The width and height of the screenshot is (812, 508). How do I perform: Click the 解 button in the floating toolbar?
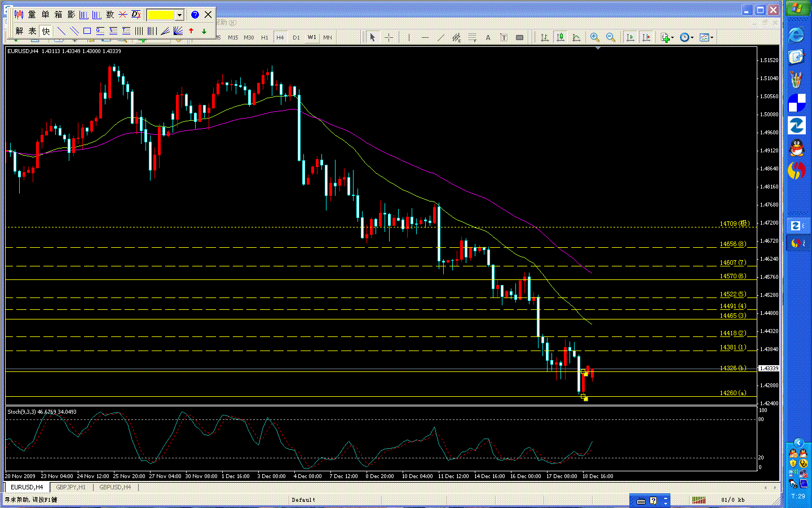click(x=20, y=31)
